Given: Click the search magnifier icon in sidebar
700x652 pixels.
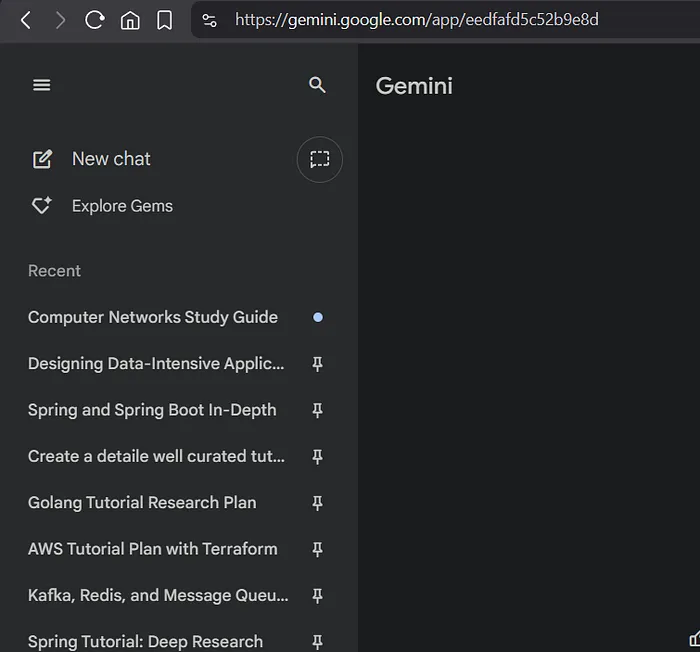Looking at the screenshot, I should click(318, 86).
